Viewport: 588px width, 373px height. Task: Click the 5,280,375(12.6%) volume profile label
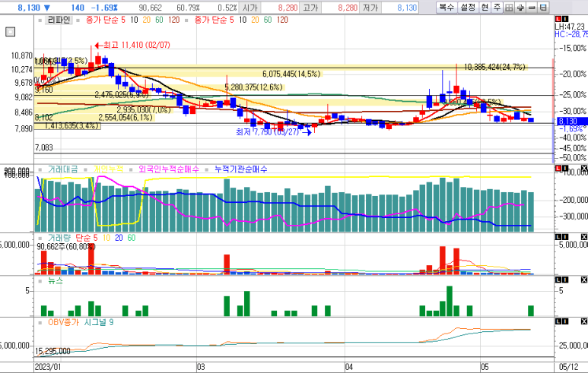[253, 87]
